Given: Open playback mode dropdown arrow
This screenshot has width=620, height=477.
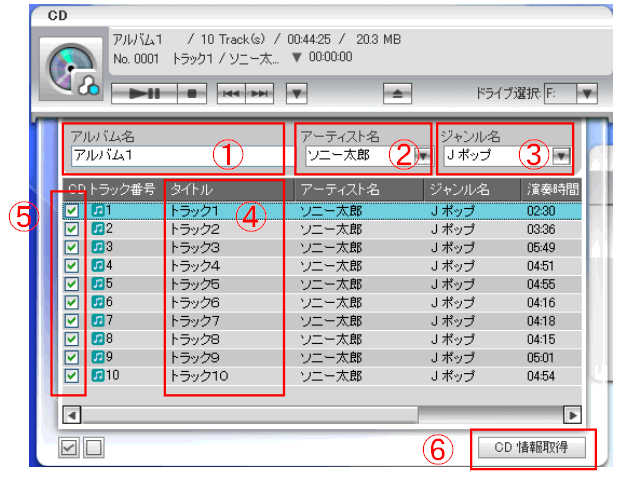Looking at the screenshot, I should point(296,94).
